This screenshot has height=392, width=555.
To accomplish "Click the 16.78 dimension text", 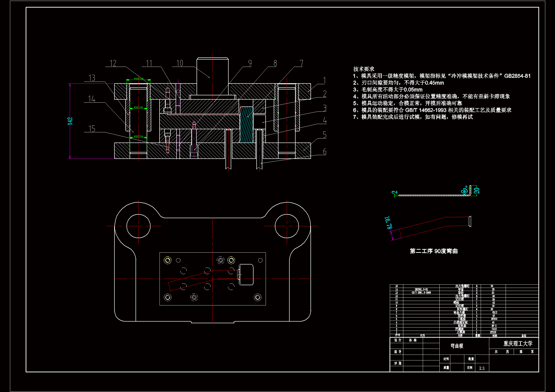I will click(x=388, y=223).
